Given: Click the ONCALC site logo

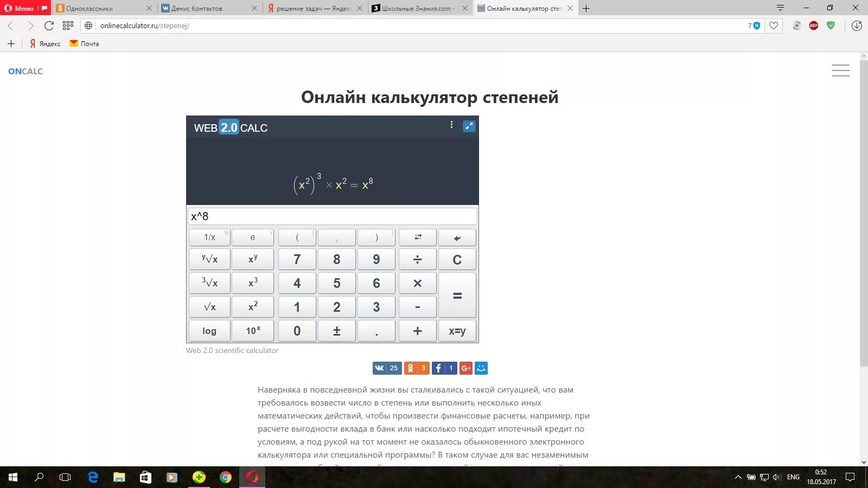Looking at the screenshot, I should click(25, 71).
